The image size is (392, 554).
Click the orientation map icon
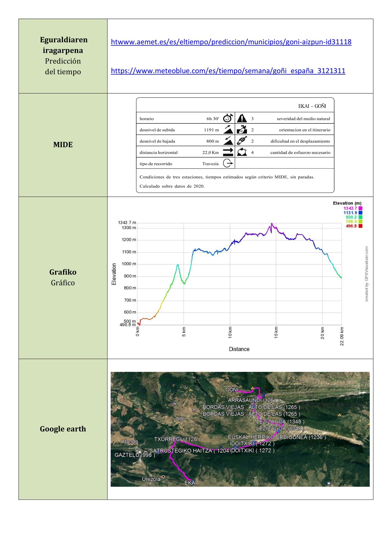coord(242,130)
